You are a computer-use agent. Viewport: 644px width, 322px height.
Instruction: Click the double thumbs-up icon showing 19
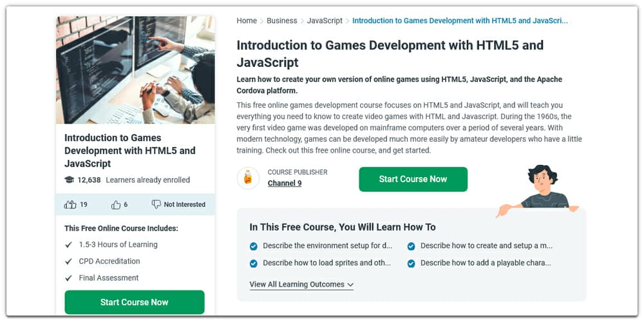[70, 205]
